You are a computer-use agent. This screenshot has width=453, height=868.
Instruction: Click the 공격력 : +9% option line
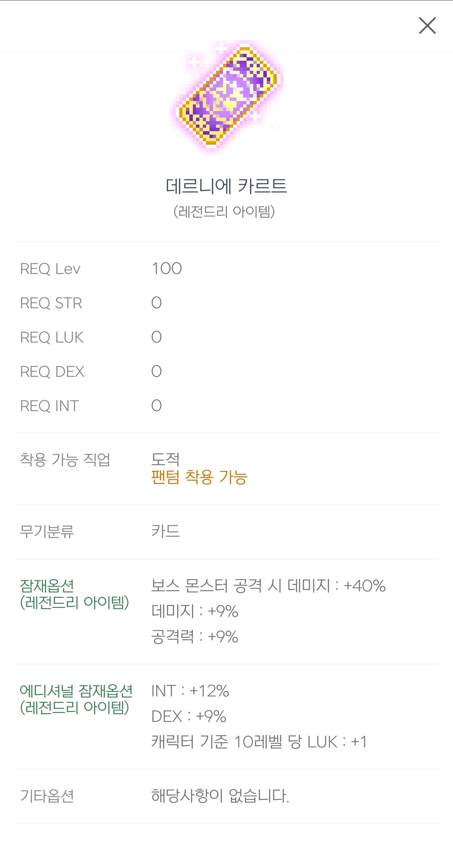[x=195, y=636]
